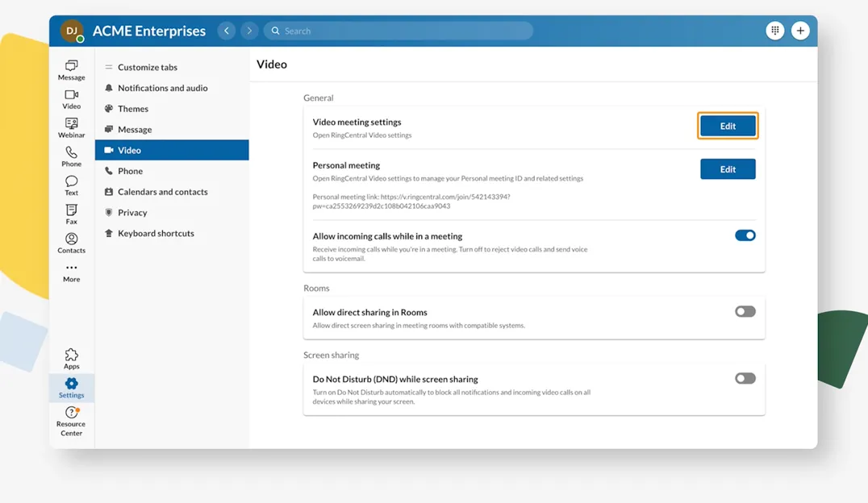Disable Allow incoming calls while in meeting
The height and width of the screenshot is (503, 868).
(745, 235)
